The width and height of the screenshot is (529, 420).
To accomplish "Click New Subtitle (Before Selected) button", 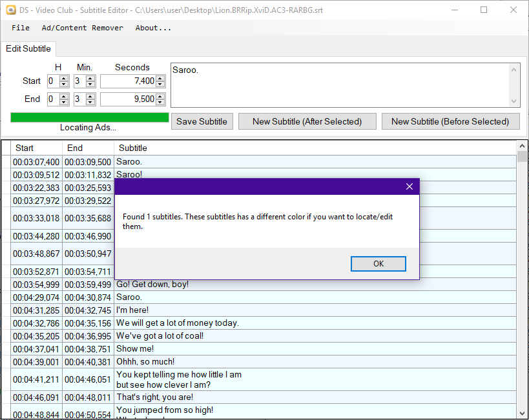I will click(450, 121).
